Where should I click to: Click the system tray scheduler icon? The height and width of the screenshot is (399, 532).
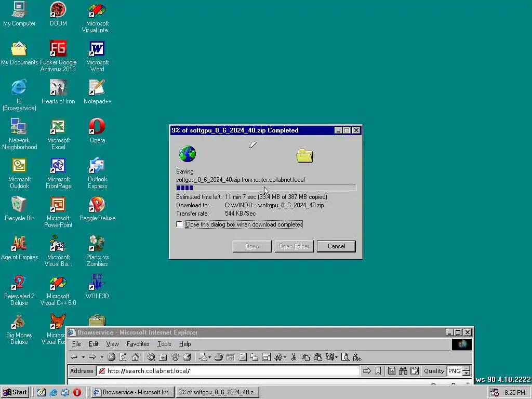(x=495, y=392)
